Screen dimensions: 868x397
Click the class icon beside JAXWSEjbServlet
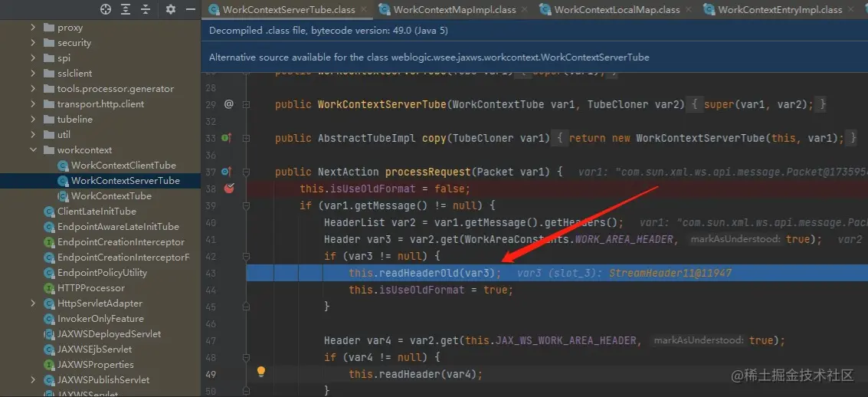49,349
